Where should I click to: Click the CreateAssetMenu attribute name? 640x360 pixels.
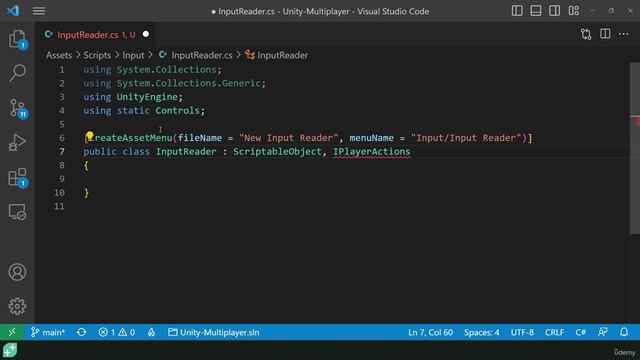point(130,138)
